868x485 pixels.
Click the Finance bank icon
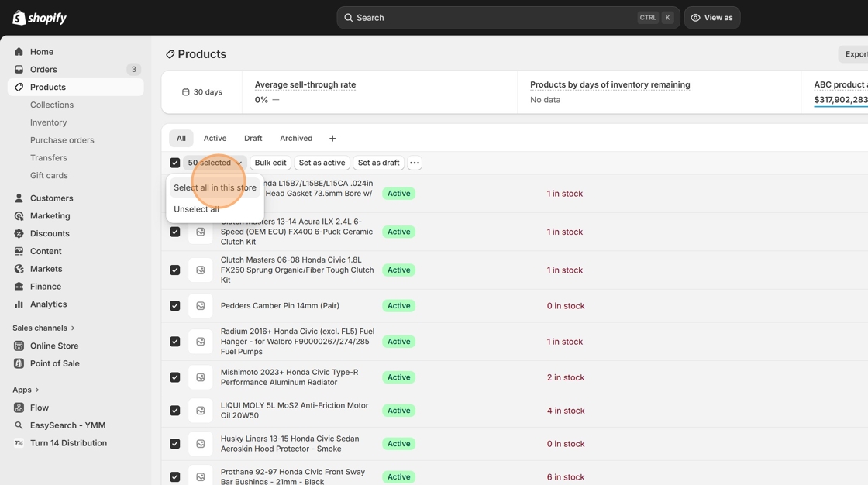19,287
